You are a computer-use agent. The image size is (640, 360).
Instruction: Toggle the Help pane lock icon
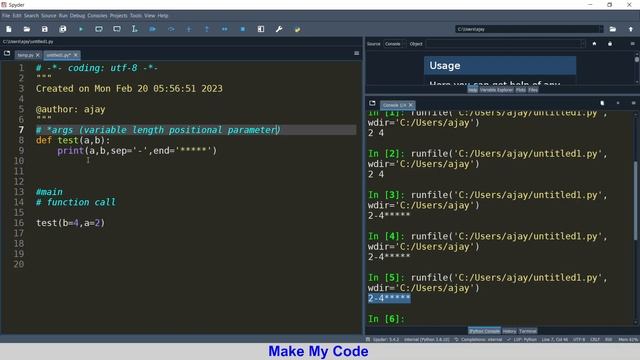click(610, 44)
